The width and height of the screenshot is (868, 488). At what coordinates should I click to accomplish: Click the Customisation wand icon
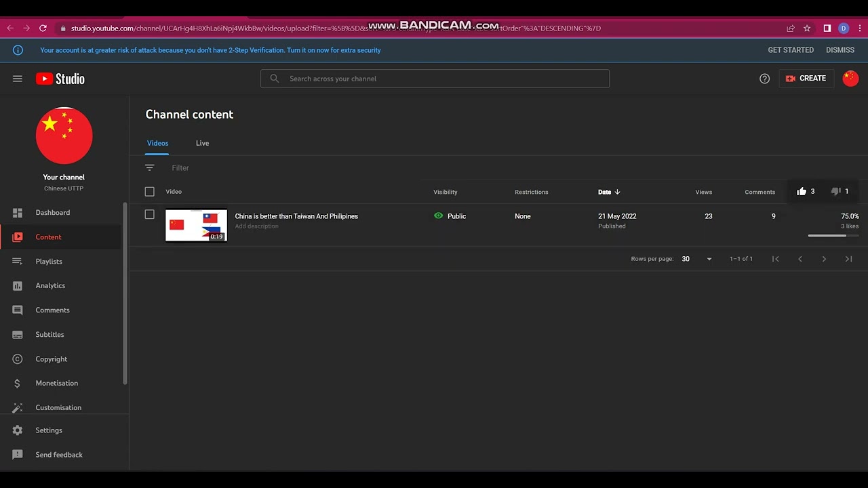(18, 407)
